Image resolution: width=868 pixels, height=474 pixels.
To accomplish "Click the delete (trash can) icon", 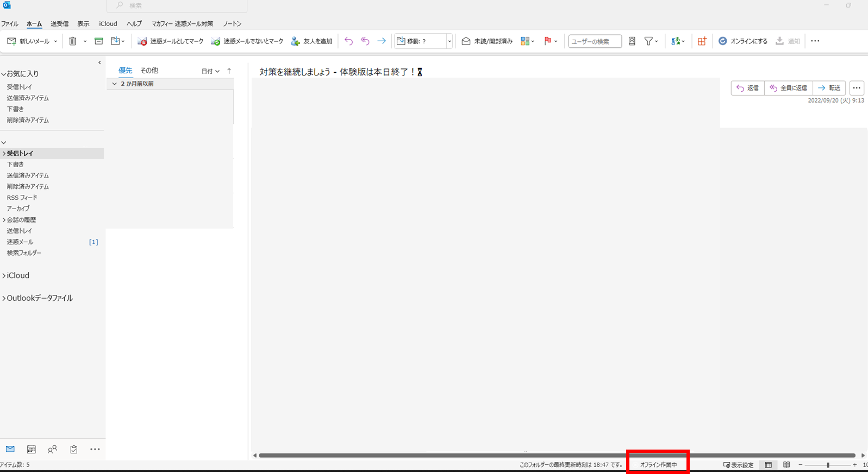I will tap(73, 41).
